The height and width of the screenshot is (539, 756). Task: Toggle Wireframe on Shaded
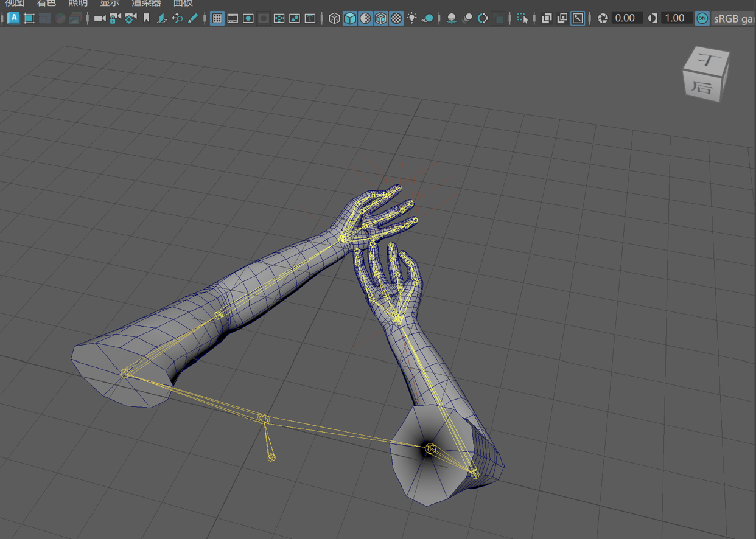click(x=380, y=18)
